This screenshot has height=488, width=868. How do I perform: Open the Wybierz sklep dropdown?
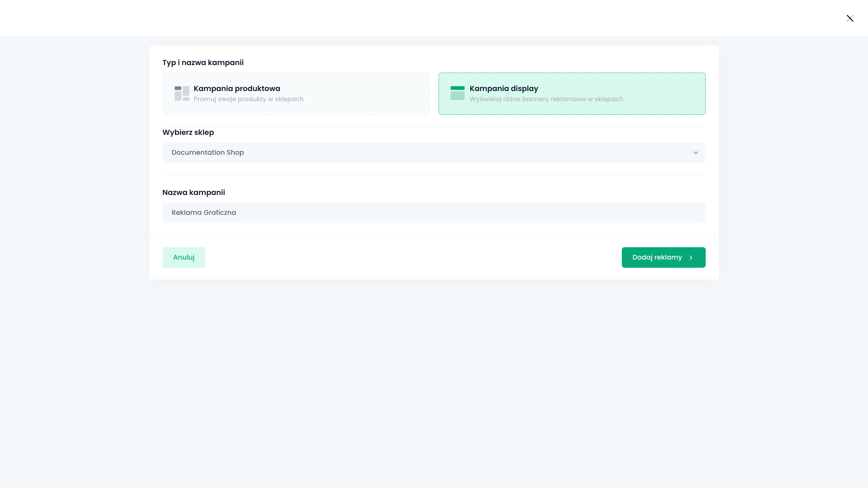point(434,152)
